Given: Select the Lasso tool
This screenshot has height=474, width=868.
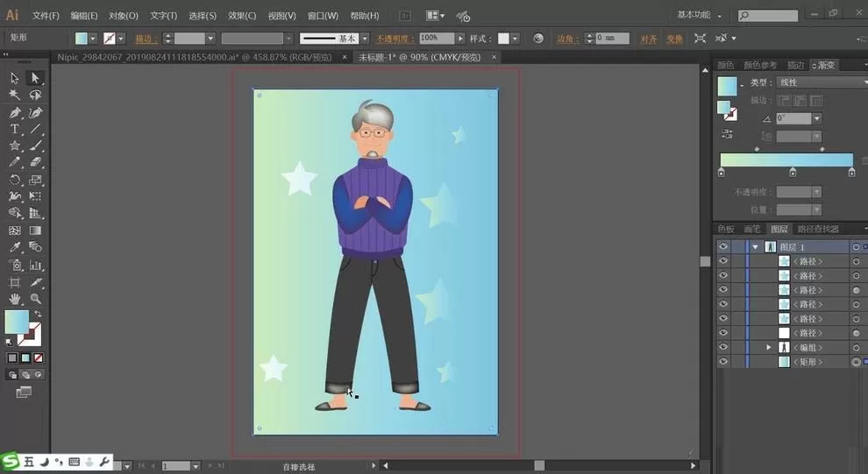Looking at the screenshot, I should pyautogui.click(x=35, y=96).
